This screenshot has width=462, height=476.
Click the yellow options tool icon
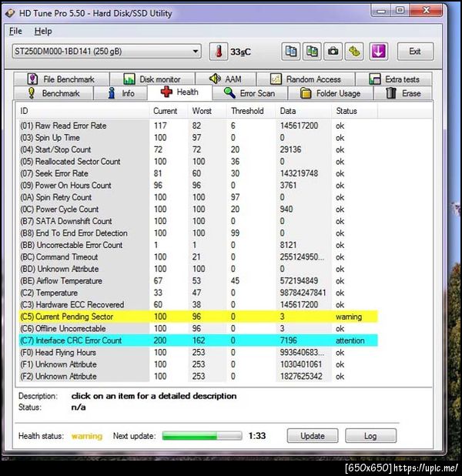point(354,52)
